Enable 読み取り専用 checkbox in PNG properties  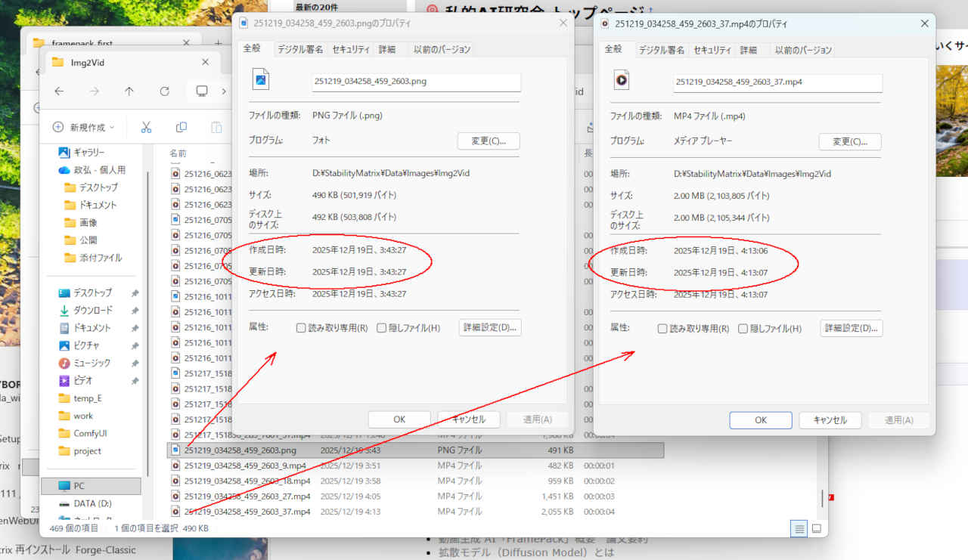[x=301, y=328]
